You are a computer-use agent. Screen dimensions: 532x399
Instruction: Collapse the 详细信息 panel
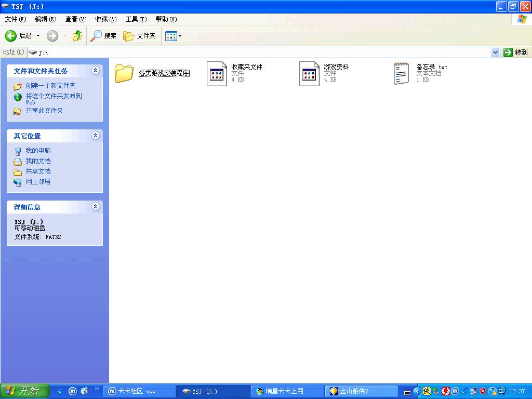[96, 207]
